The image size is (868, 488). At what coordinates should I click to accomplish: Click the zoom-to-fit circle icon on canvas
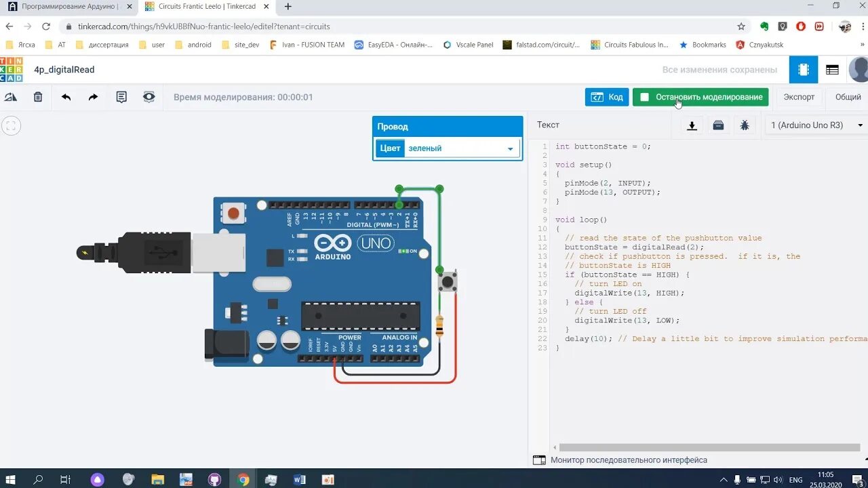(x=12, y=125)
